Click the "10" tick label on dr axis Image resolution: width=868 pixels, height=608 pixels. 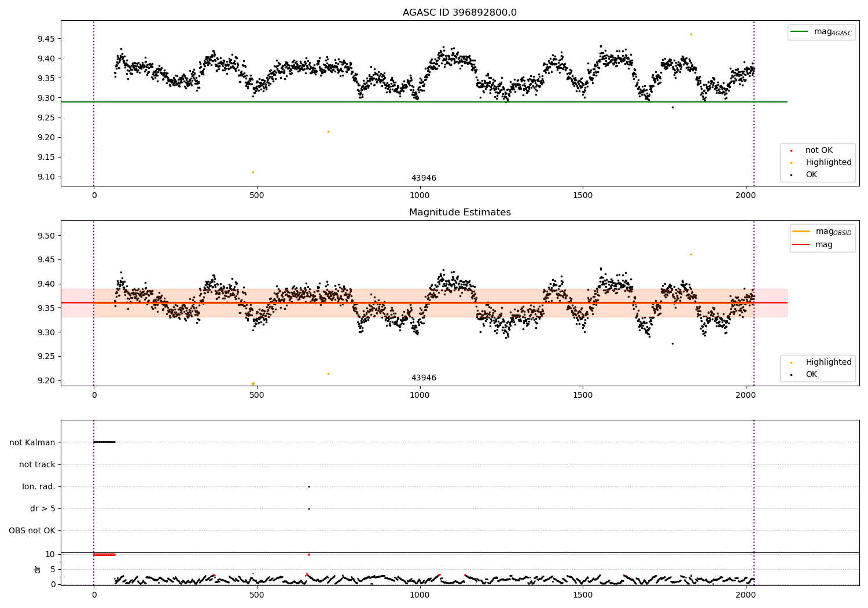click(x=50, y=554)
